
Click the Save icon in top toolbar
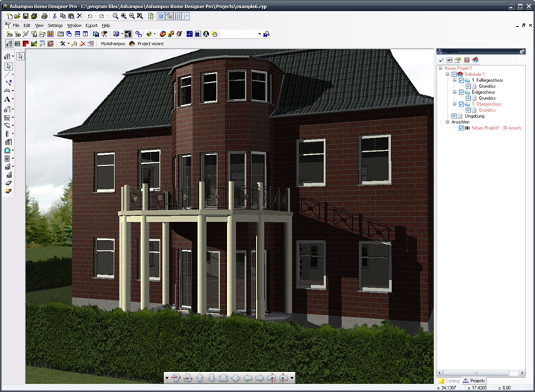[x=25, y=16]
